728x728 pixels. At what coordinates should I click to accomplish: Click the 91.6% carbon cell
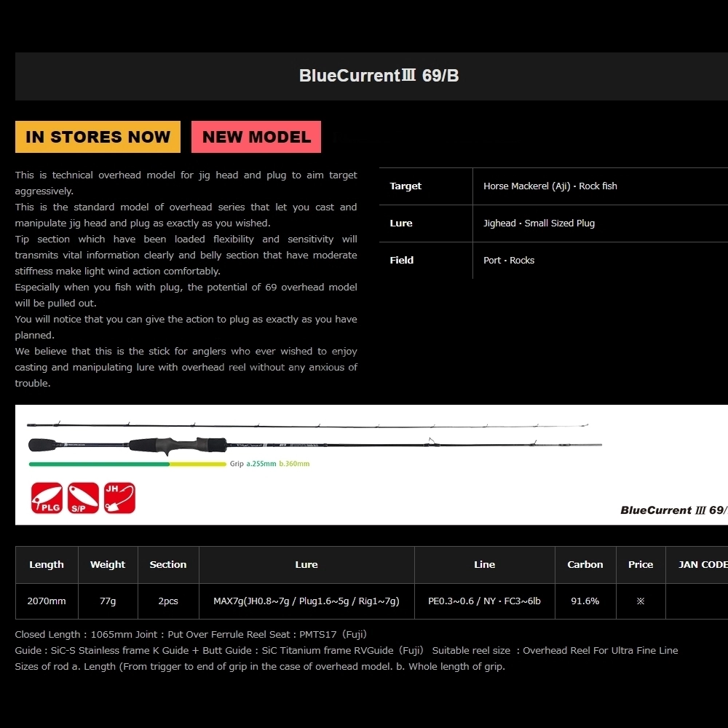(x=585, y=601)
